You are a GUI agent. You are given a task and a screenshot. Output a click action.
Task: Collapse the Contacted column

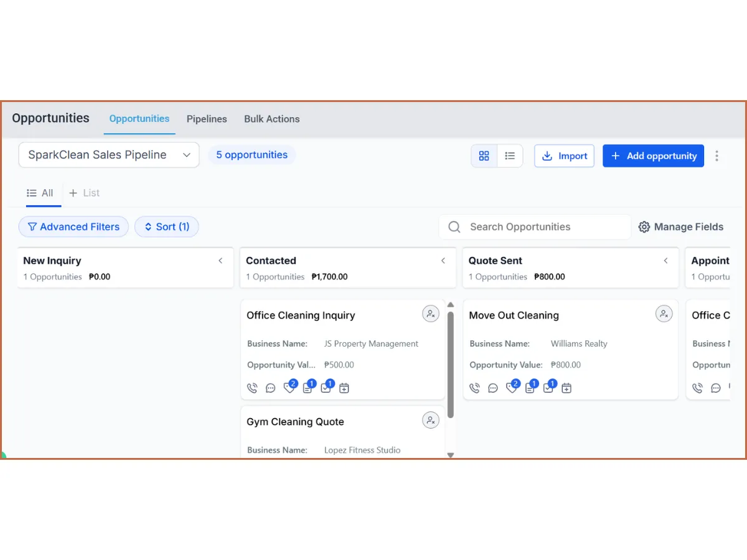point(443,261)
